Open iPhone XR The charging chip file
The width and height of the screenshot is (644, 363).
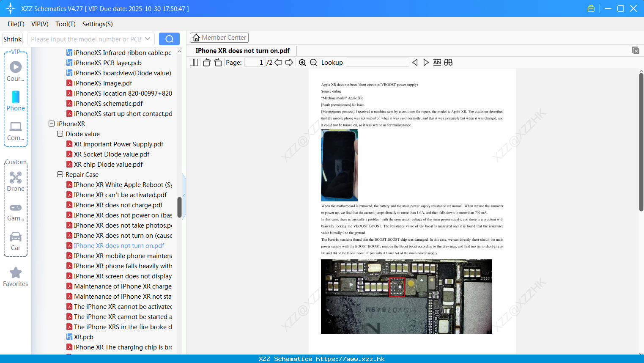119,347
